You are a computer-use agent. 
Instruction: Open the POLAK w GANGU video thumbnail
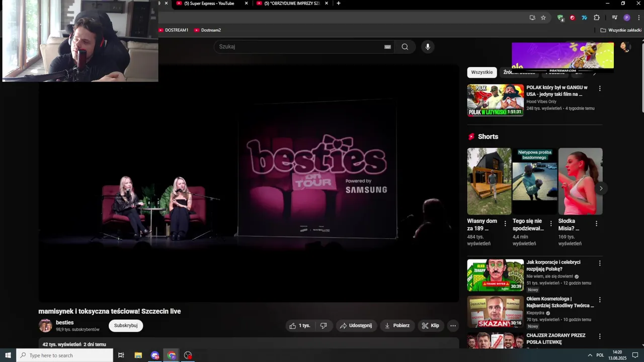click(496, 100)
